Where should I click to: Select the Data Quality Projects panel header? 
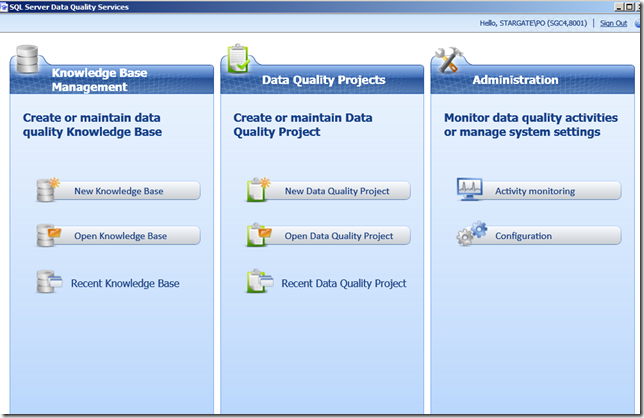pyautogui.click(x=322, y=80)
